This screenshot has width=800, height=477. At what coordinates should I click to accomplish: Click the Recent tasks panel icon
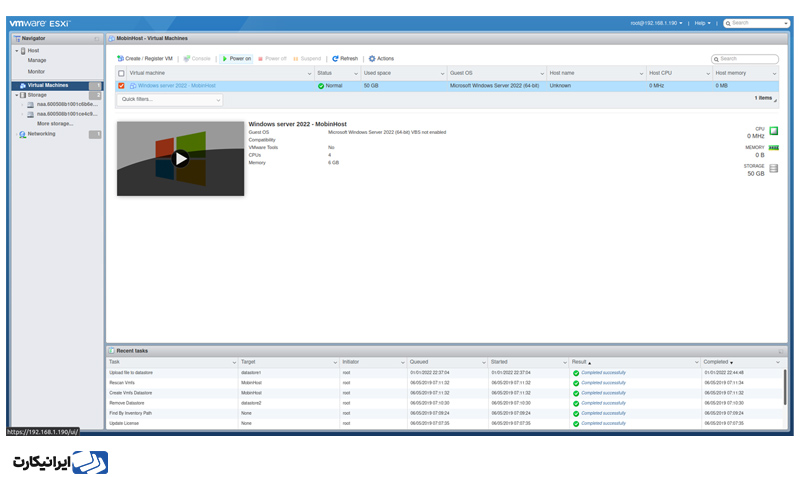point(111,351)
